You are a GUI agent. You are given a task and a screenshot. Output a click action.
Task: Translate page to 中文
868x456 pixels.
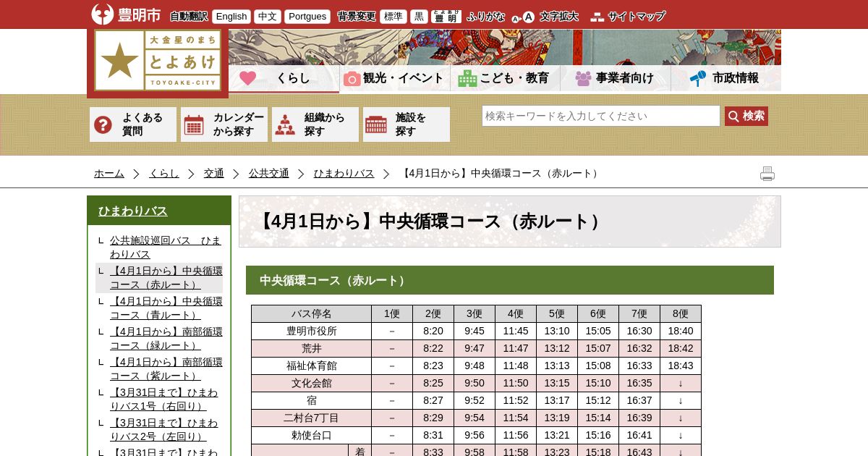[x=268, y=16]
